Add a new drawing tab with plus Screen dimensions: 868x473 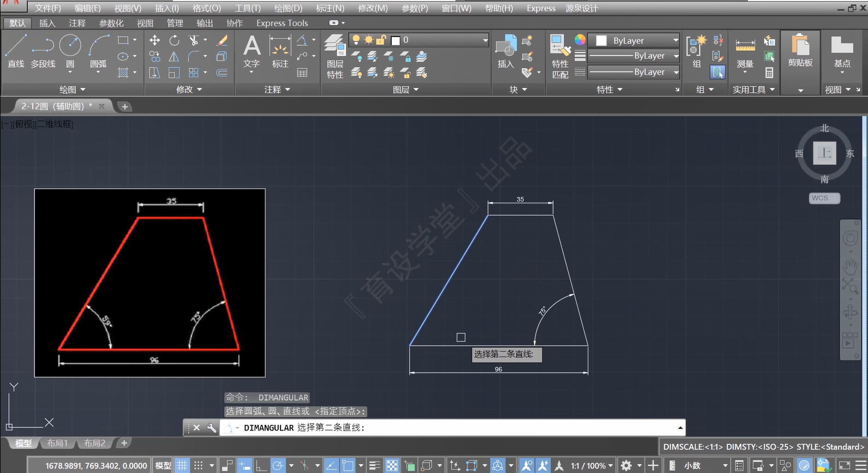[x=124, y=106]
